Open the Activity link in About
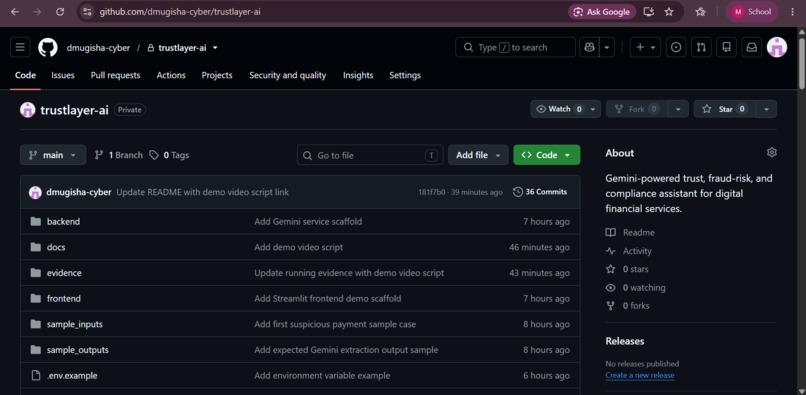This screenshot has height=395, width=806. [629, 251]
